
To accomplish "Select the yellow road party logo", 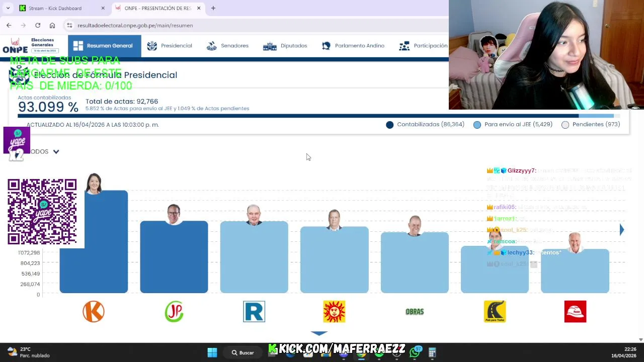I will click(495, 312).
